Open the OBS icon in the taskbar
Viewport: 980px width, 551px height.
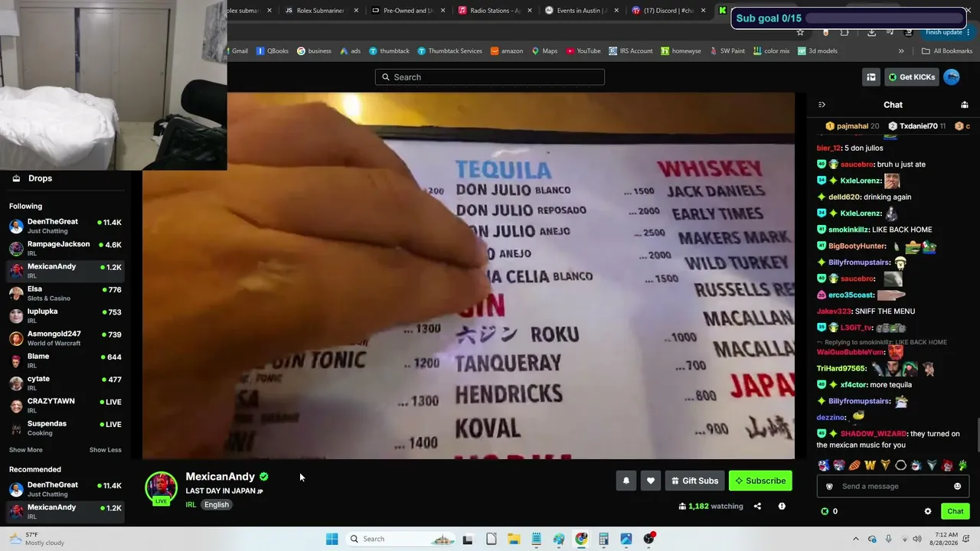point(649,539)
